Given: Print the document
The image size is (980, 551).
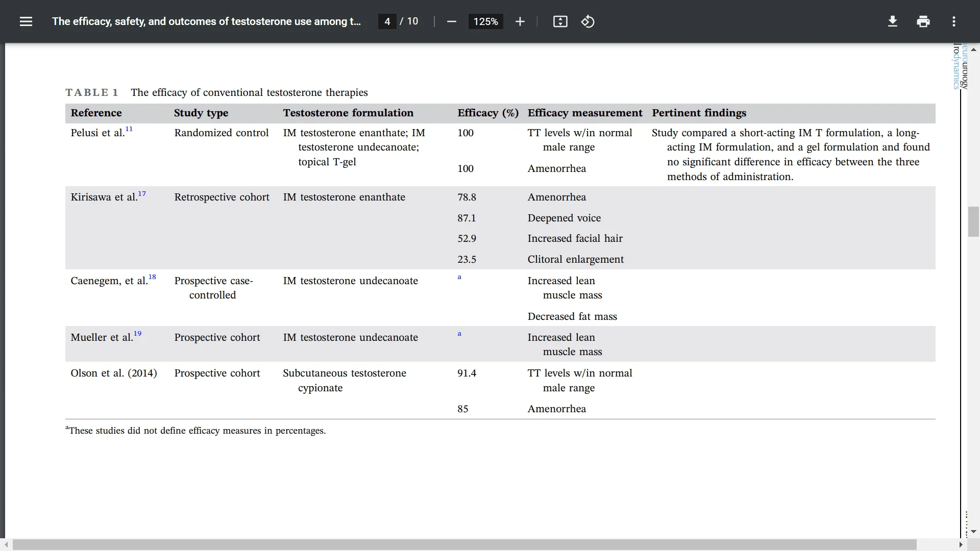Looking at the screenshot, I should (923, 21).
